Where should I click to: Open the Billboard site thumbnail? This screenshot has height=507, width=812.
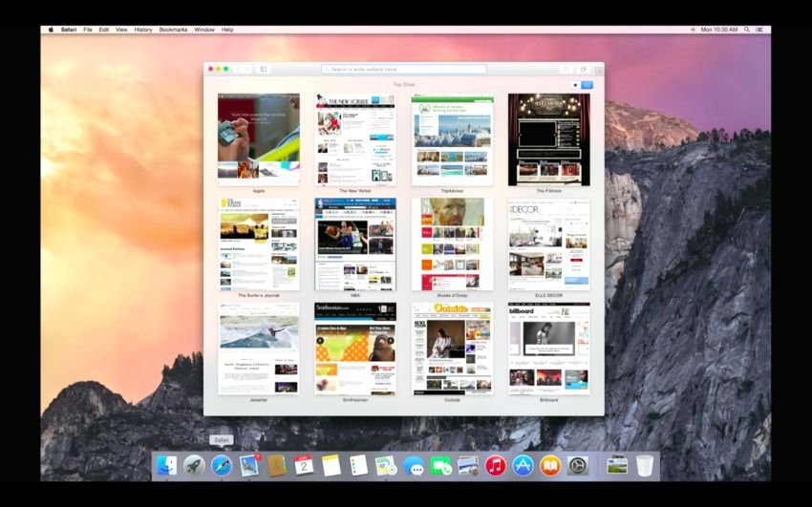[x=549, y=349]
